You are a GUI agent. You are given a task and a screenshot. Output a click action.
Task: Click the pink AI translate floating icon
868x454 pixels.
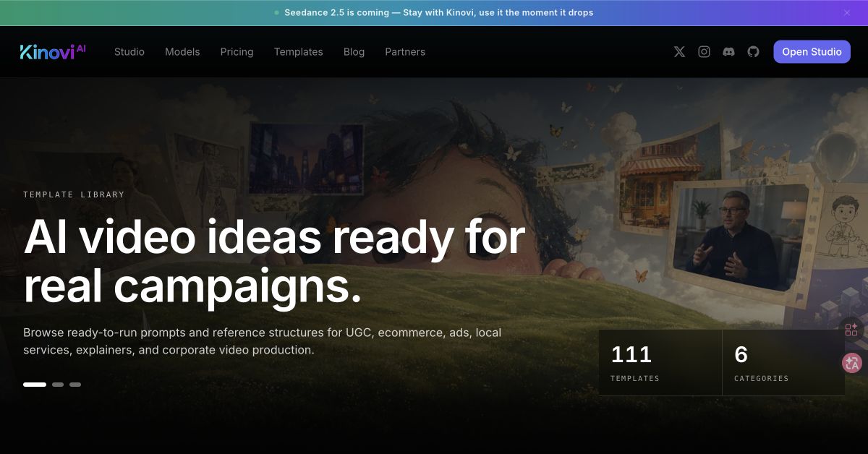(852, 363)
